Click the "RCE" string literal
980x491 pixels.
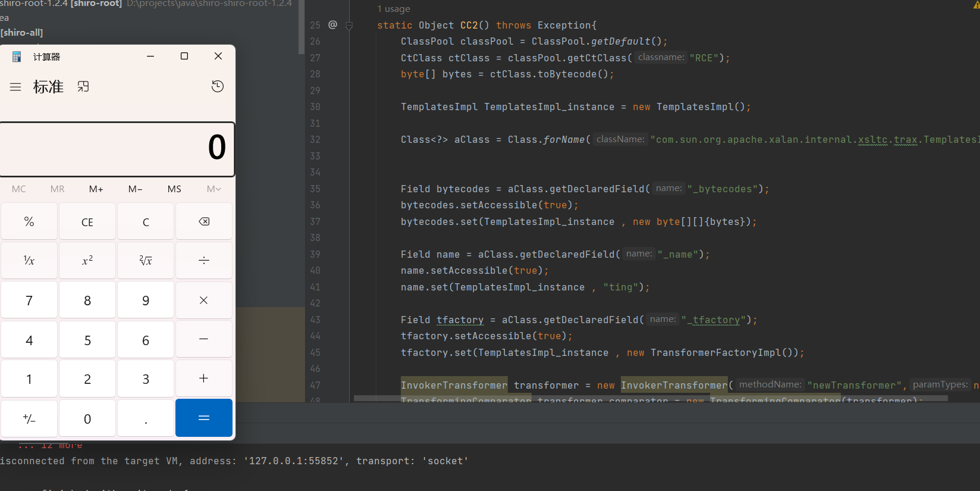704,58
